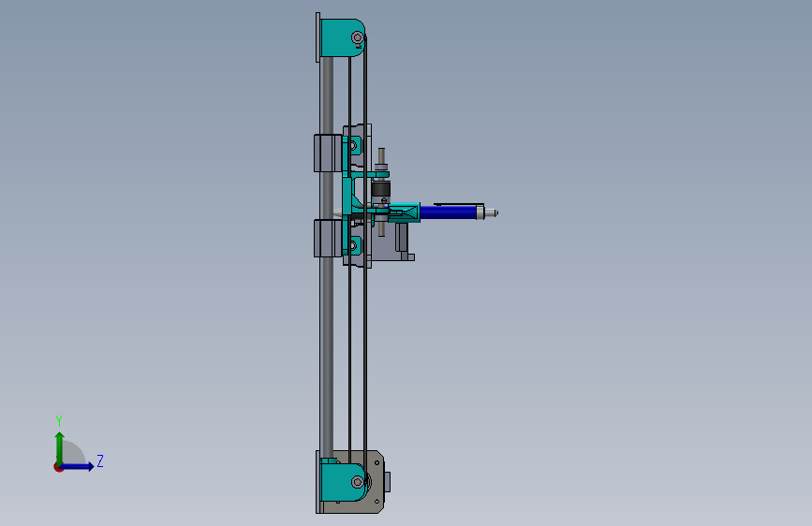Select the black cylindrical part above the pen holder
812x526 pixels.
(x=381, y=189)
